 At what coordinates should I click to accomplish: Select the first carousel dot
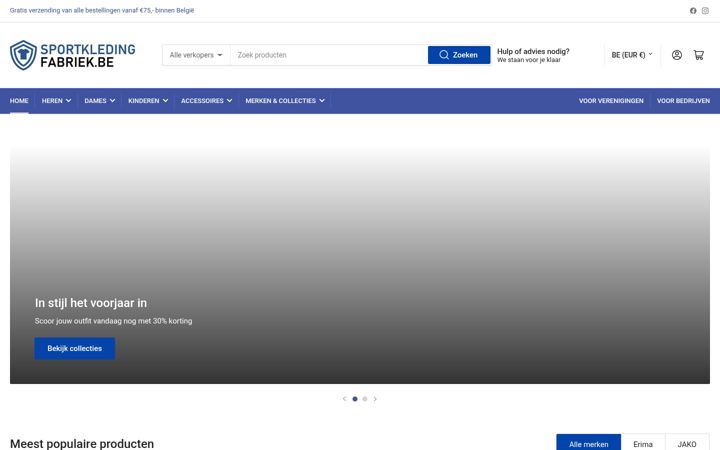click(x=354, y=399)
